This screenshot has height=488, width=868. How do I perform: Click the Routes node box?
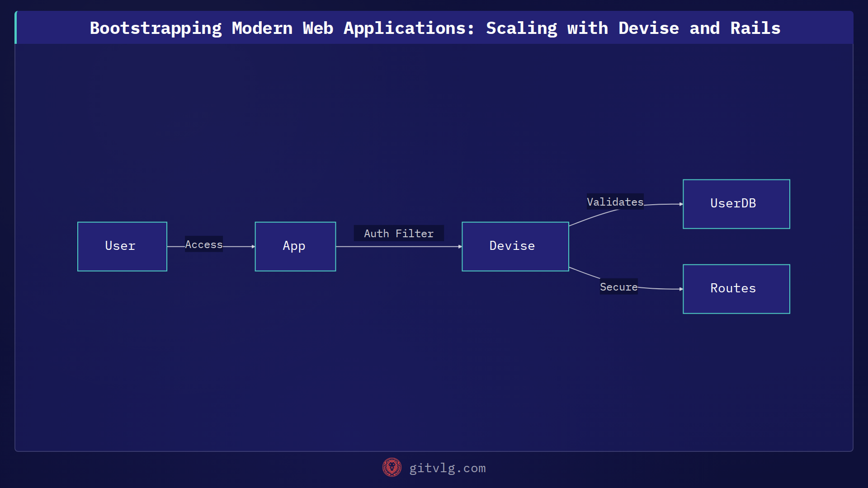coord(736,289)
